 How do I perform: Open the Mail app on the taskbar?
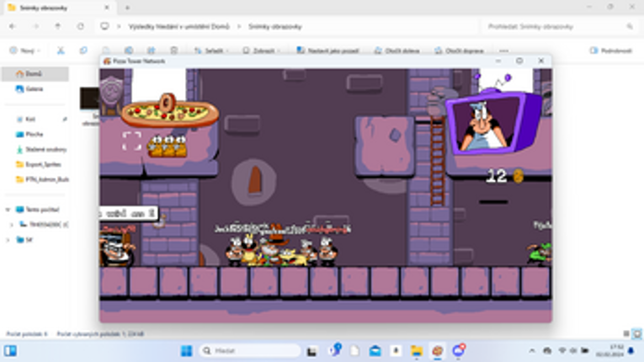pyautogui.click(x=375, y=350)
